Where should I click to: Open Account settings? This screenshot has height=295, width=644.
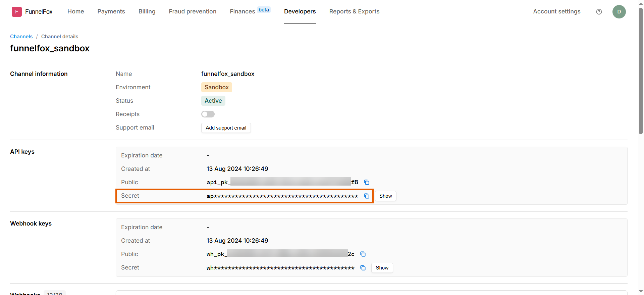557,11
